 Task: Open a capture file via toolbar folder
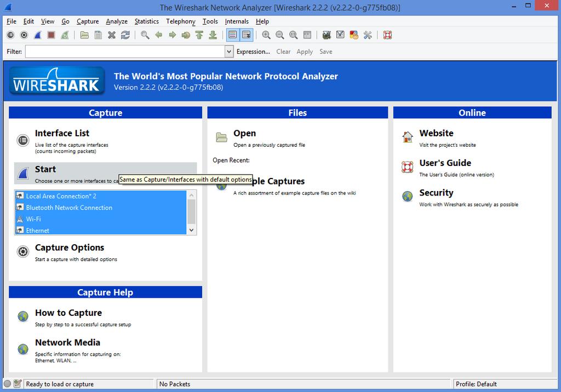[x=84, y=35]
